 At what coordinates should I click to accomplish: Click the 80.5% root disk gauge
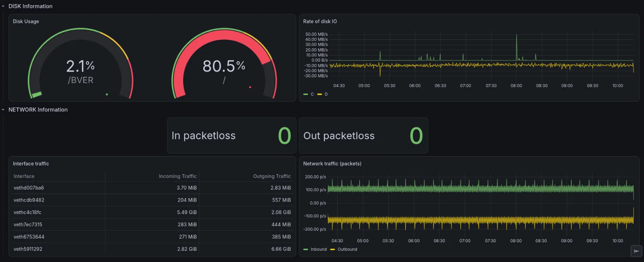tap(224, 64)
